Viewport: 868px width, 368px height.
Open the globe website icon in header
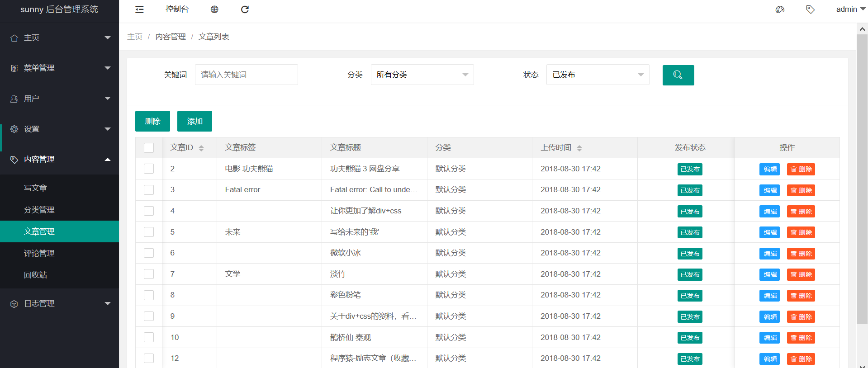[214, 9]
